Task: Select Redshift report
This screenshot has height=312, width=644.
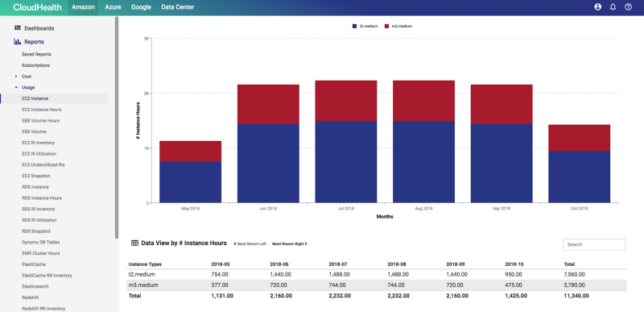Action: pos(31,297)
